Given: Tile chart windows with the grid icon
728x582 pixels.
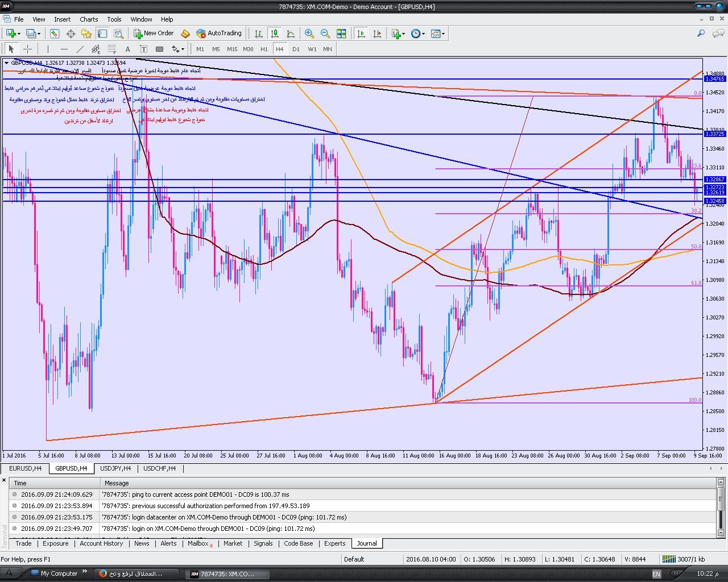Looking at the screenshot, I should (341, 34).
